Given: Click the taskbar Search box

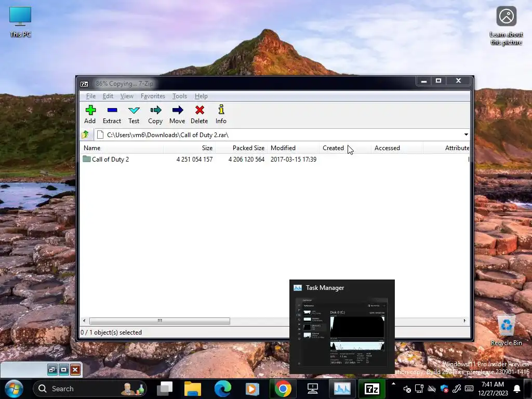Looking at the screenshot, I should coord(90,389).
